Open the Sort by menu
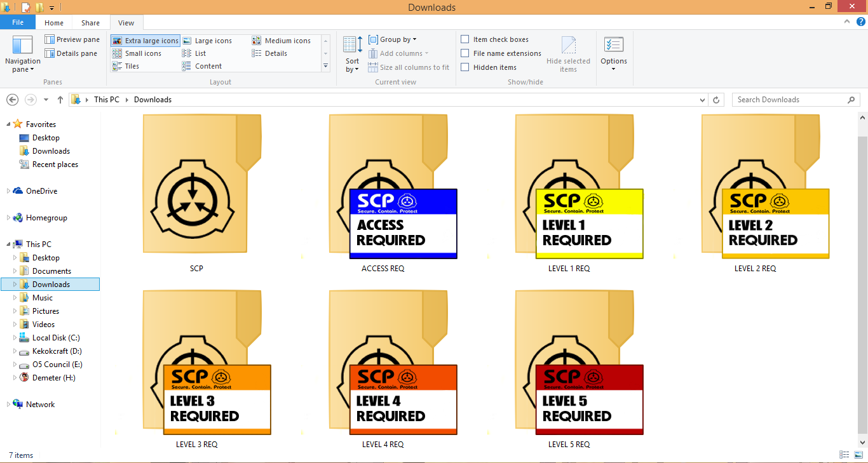The height and width of the screenshot is (463, 868). 353,54
